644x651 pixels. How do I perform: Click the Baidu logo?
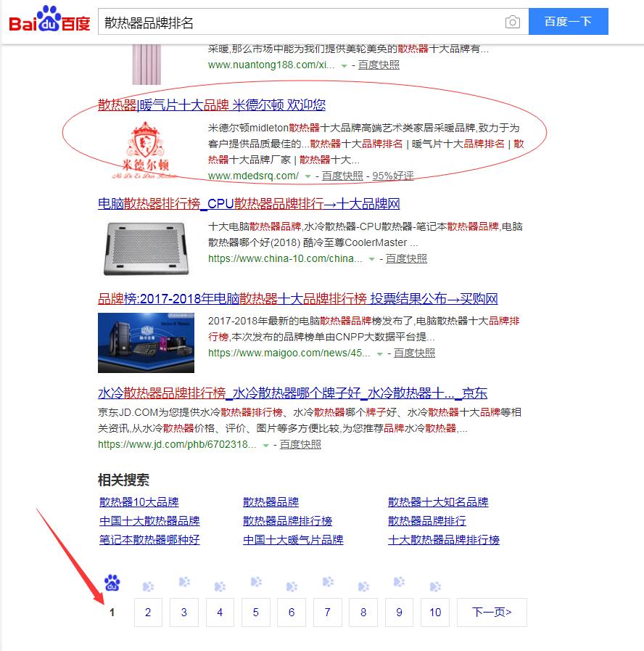pyautogui.click(x=49, y=20)
